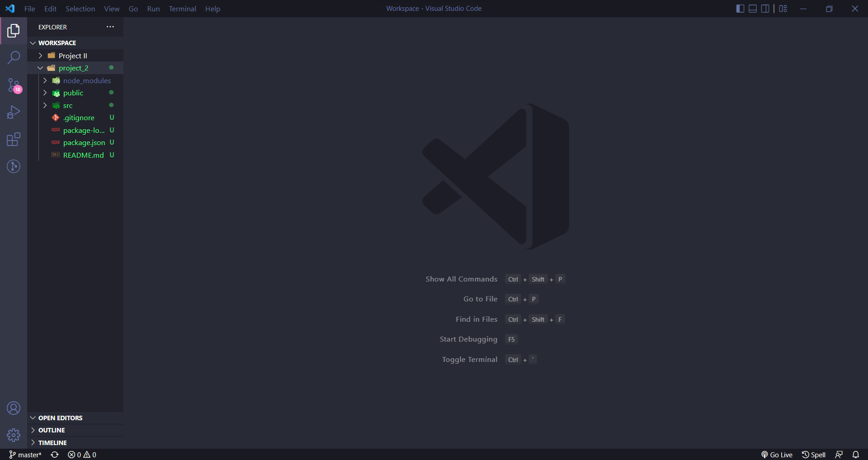Image resolution: width=868 pixels, height=460 pixels.
Task: Click the Find in Files label
Action: pyautogui.click(x=476, y=319)
